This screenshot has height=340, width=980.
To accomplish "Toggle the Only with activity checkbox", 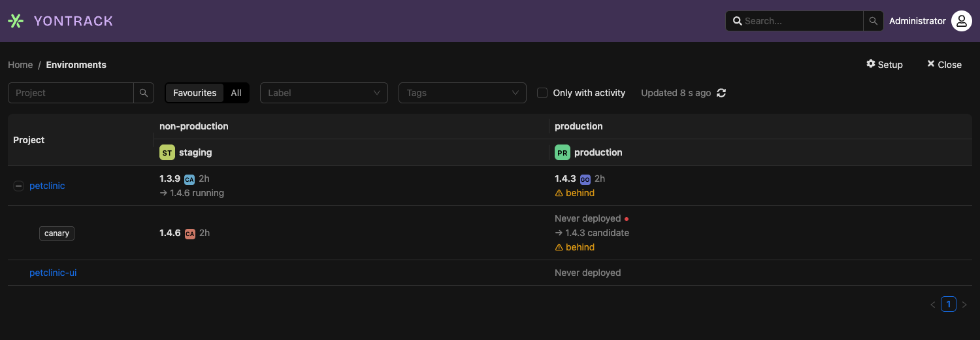I will pyautogui.click(x=542, y=93).
